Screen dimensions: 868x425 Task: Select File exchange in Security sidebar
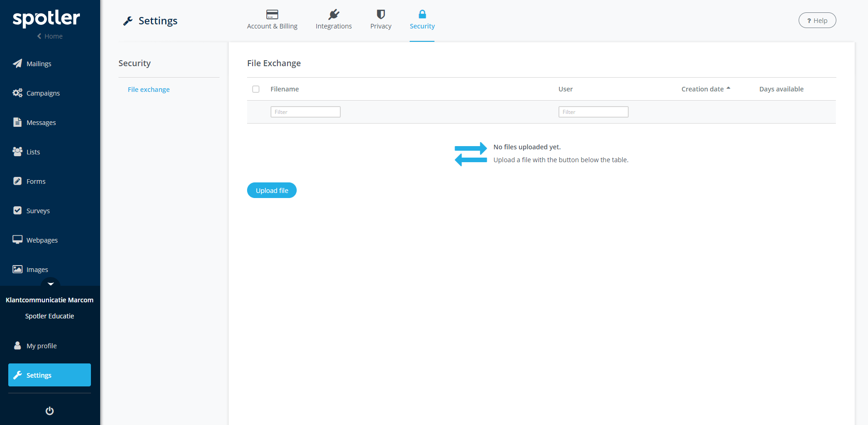(x=148, y=90)
